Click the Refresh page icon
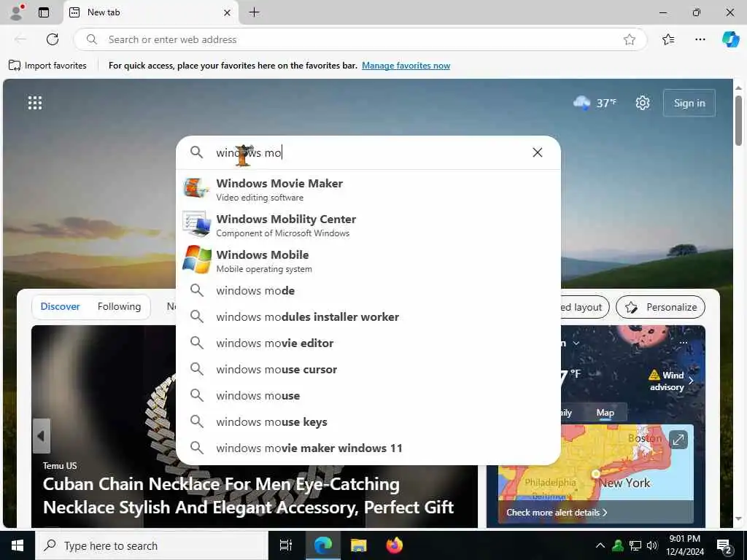Screen dimensions: 747x560 [53, 39]
